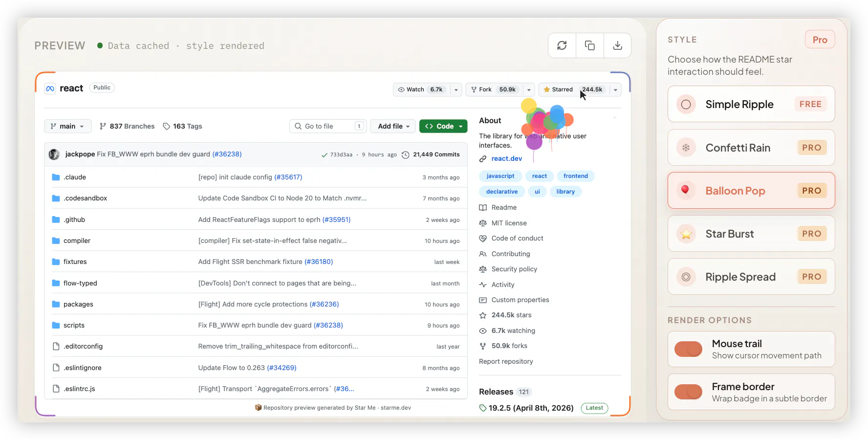
Task: Open the packages folder
Action: (78, 304)
